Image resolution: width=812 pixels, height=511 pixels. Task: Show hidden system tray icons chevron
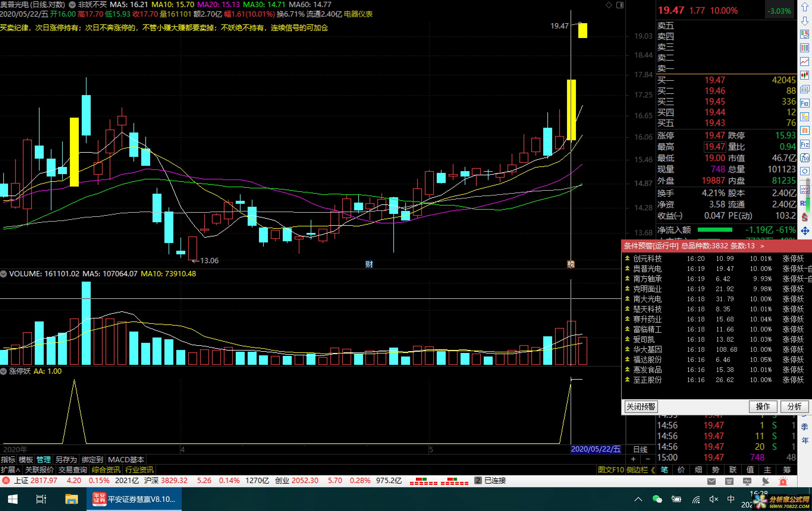point(638,499)
